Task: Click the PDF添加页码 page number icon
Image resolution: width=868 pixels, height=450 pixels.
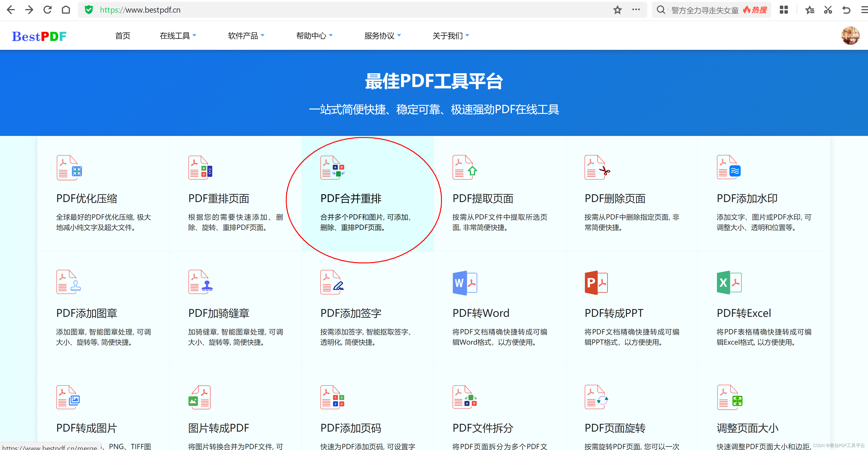Action: click(x=332, y=397)
